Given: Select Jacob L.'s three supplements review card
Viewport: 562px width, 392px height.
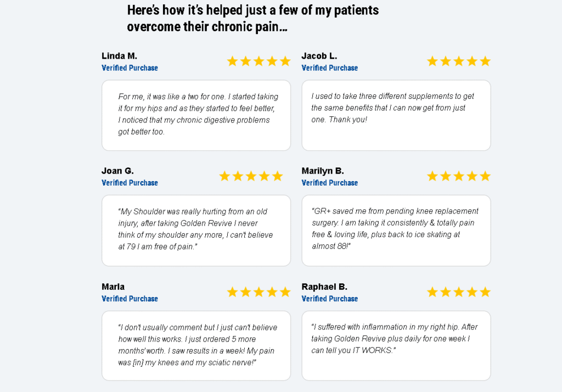Looking at the screenshot, I should (396, 115).
